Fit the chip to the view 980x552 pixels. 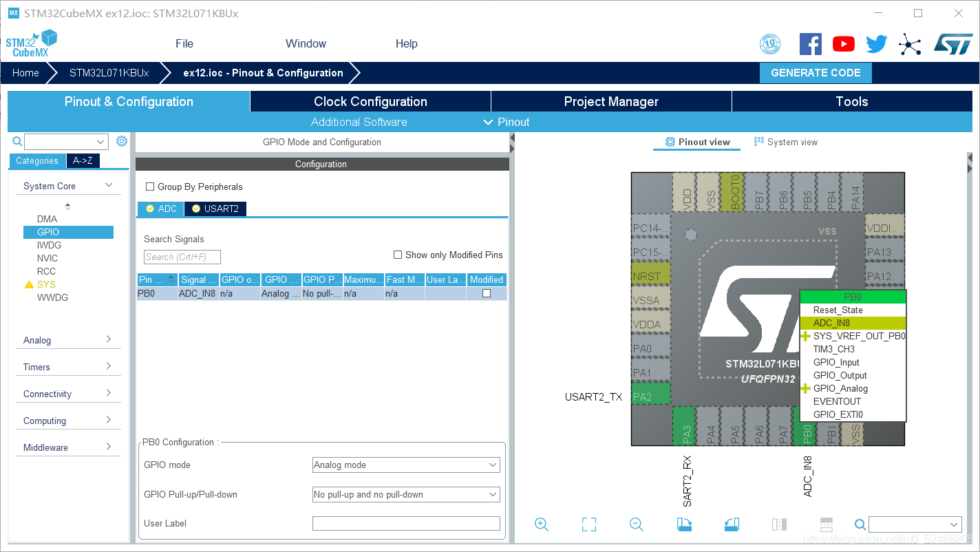click(589, 524)
